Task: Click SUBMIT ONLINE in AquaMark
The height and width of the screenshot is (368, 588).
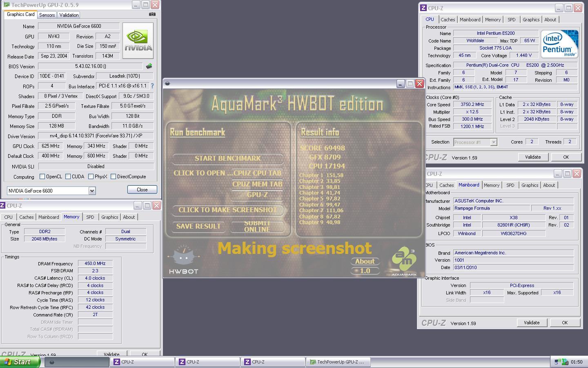Action: pos(257,226)
